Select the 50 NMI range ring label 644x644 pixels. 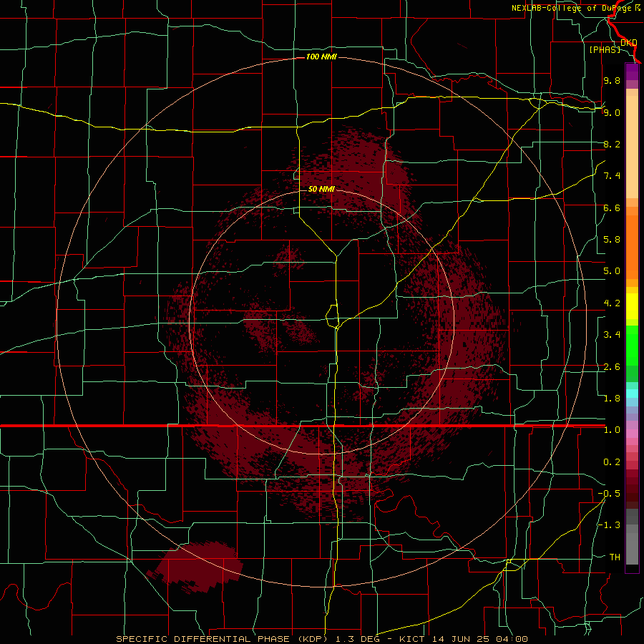[321, 189]
